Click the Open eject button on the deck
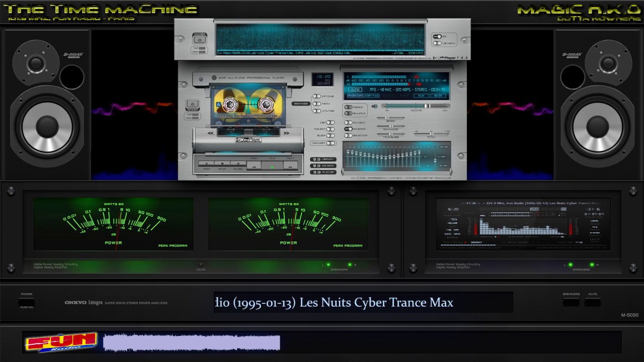Screen dimensions: 644x362 (x=206, y=163)
